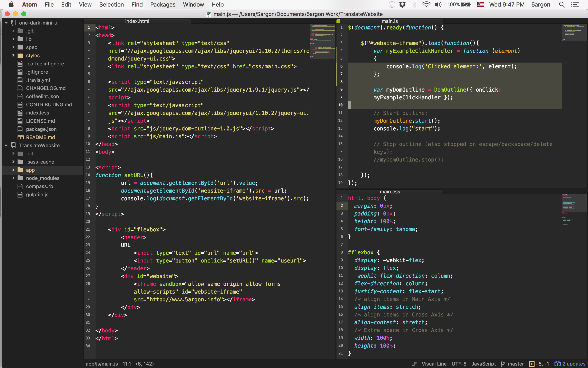The width and height of the screenshot is (588, 368).
Task: Open Notification Center icon
Action: [575, 5]
